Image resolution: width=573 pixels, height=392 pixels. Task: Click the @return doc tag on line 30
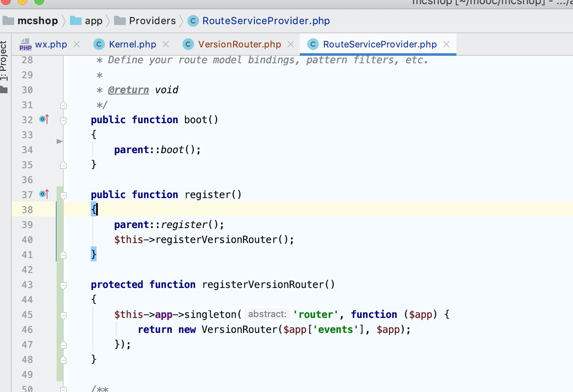coord(128,90)
